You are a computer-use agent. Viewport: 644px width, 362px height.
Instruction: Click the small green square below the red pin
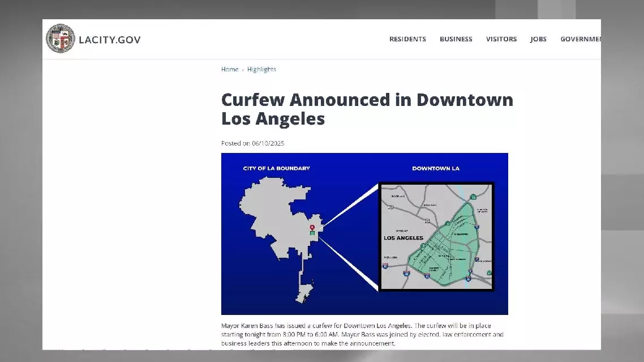[x=312, y=233]
